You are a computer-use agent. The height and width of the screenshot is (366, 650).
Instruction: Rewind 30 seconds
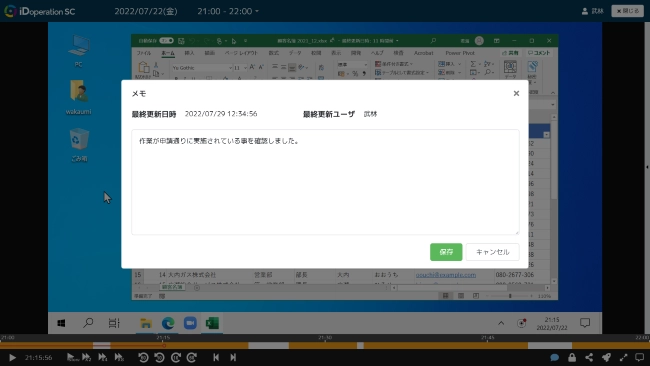click(143, 357)
